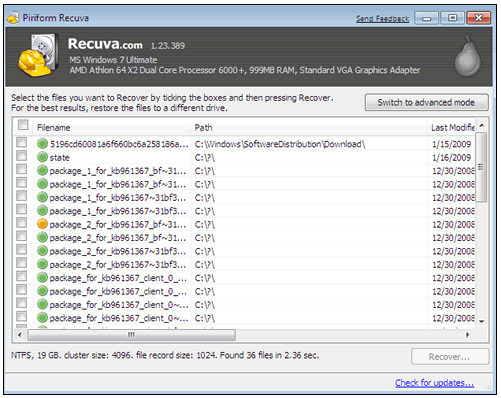
Task: Click the vertical scrollbar up arrow
Action: pos(481,126)
